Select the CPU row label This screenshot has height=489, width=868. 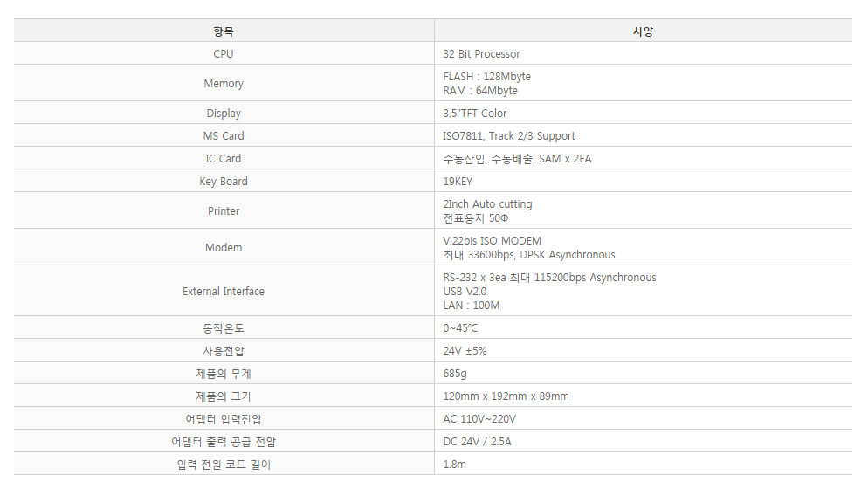tap(224, 54)
